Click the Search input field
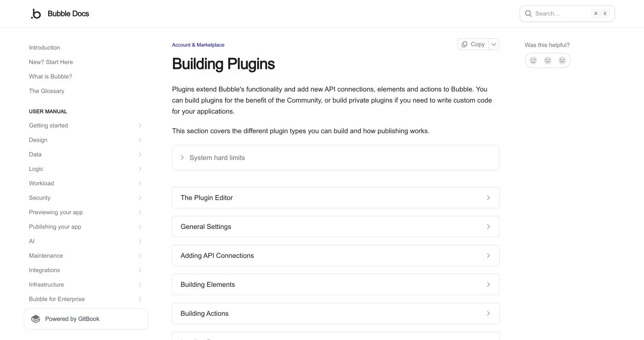644x340 pixels. pos(567,14)
